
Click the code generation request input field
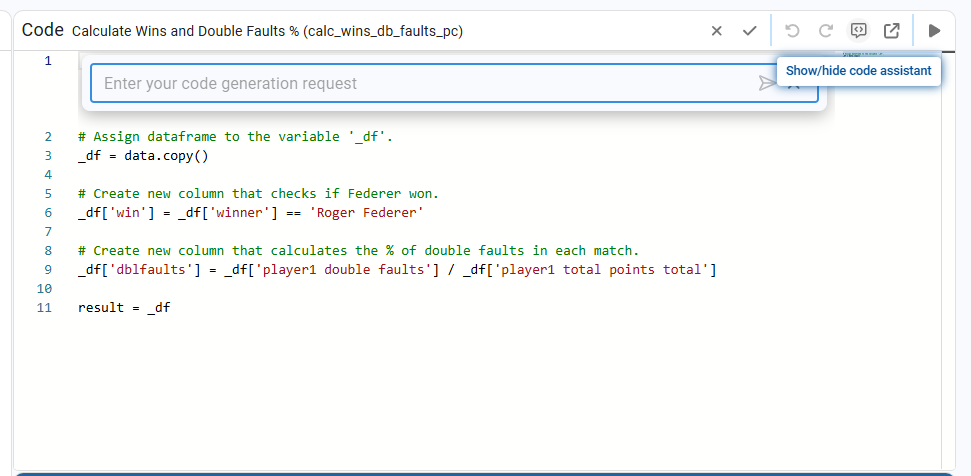[x=420, y=84]
